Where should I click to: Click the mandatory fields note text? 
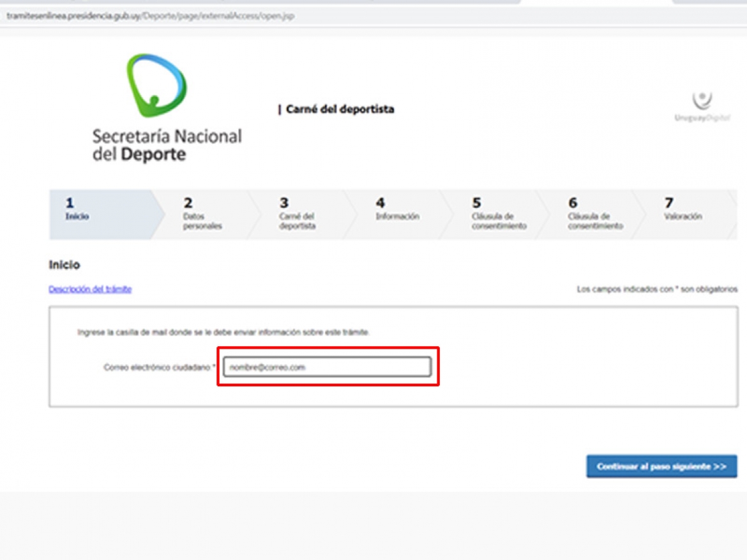point(656,289)
